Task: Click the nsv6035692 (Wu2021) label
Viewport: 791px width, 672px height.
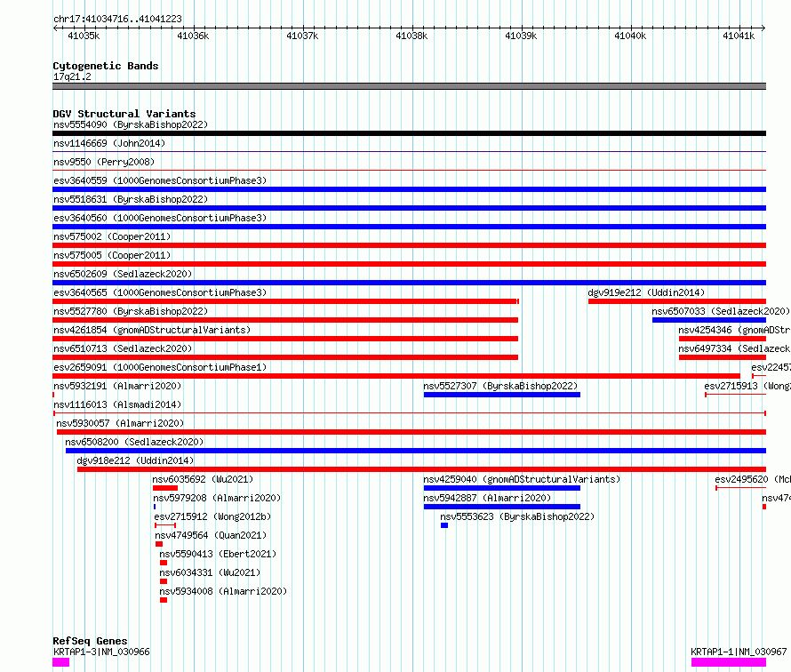Action: click(203, 479)
